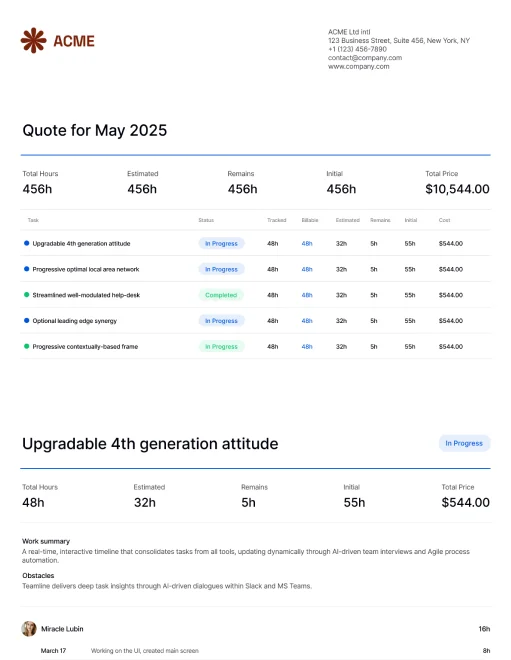Click the 123 Business Street address line
The image size is (511, 660).
coord(399,40)
